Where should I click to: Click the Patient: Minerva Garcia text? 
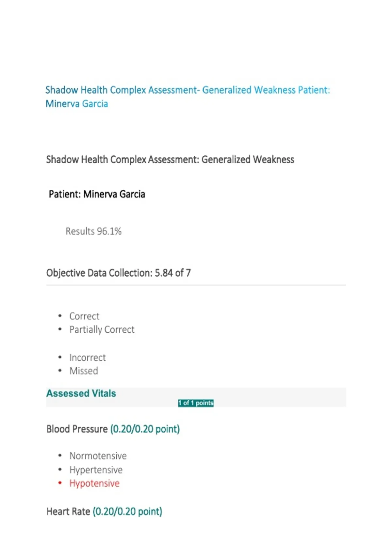coord(97,194)
